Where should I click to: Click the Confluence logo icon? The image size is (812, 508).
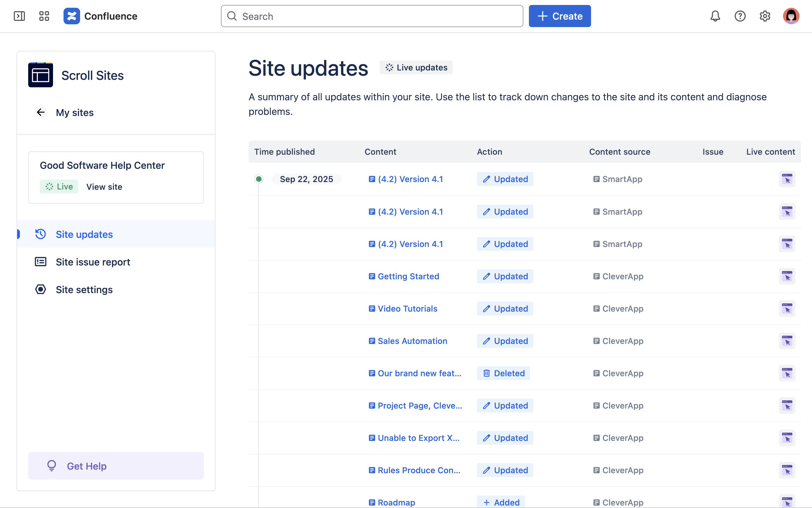[72, 16]
